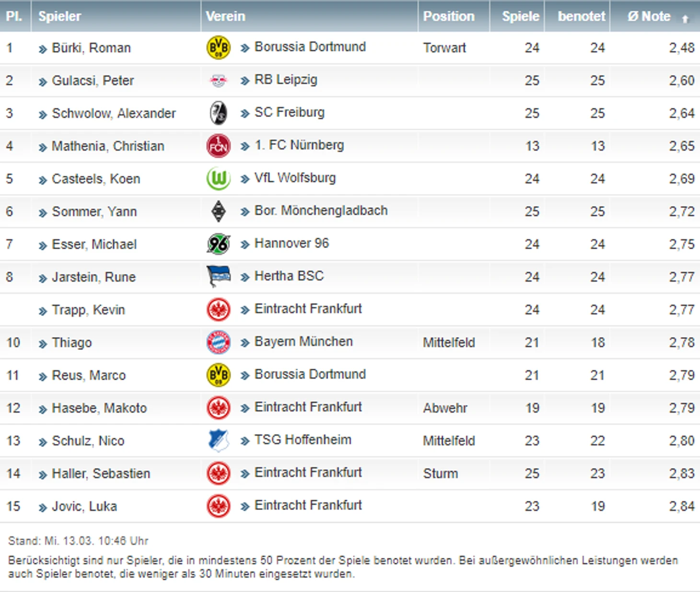Sort by the benotet column header
This screenshot has width=700, height=592.
(x=581, y=16)
